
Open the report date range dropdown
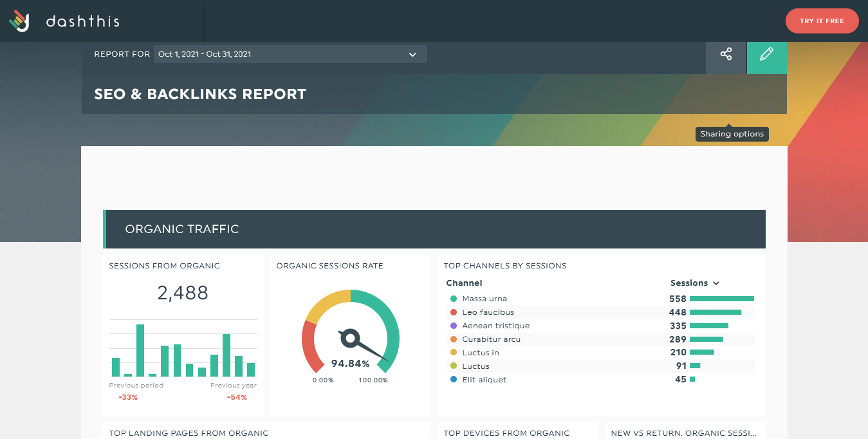tap(290, 54)
